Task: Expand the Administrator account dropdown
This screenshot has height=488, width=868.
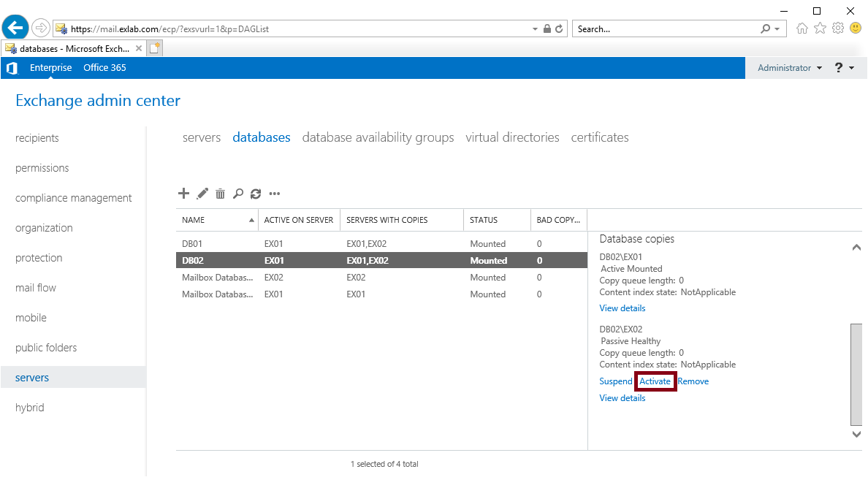Action: (790, 67)
